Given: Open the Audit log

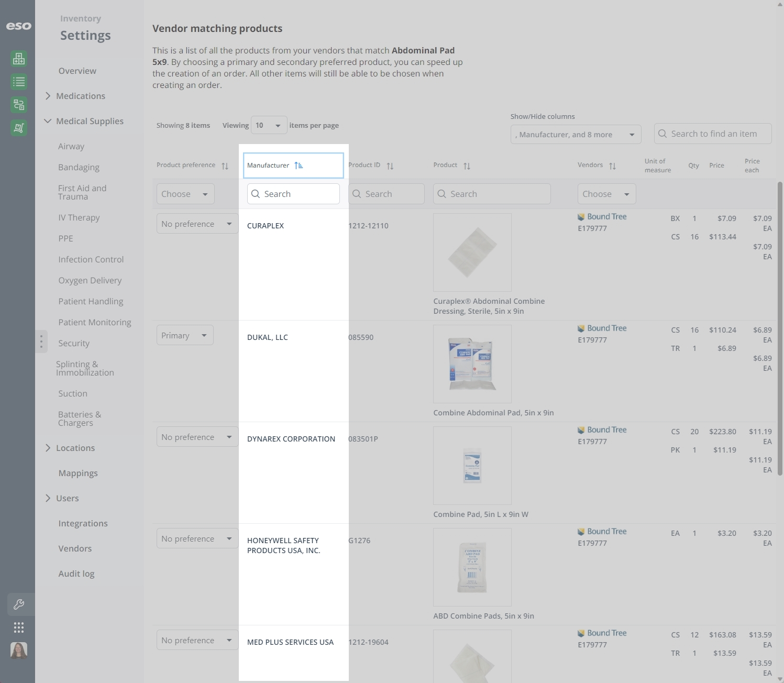Looking at the screenshot, I should tap(76, 574).
